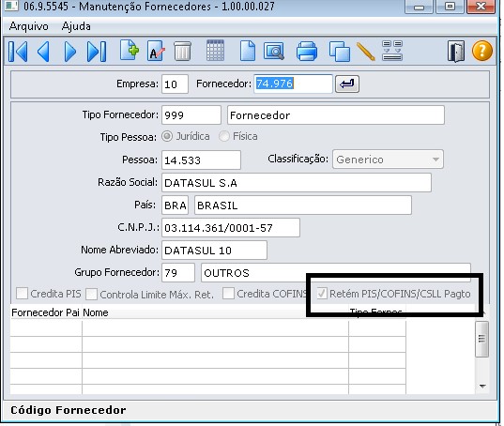This screenshot has width=504, height=426.
Task: Click the exit door icon
Action: click(x=456, y=52)
